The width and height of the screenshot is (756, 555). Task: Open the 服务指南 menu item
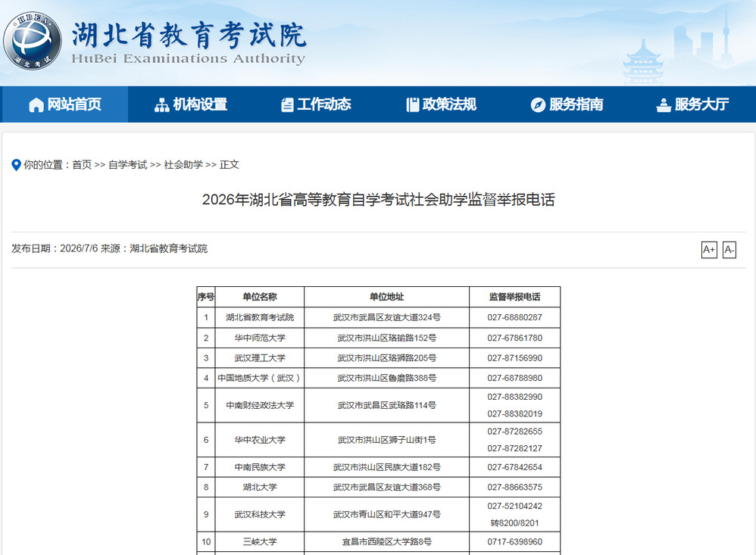click(567, 104)
